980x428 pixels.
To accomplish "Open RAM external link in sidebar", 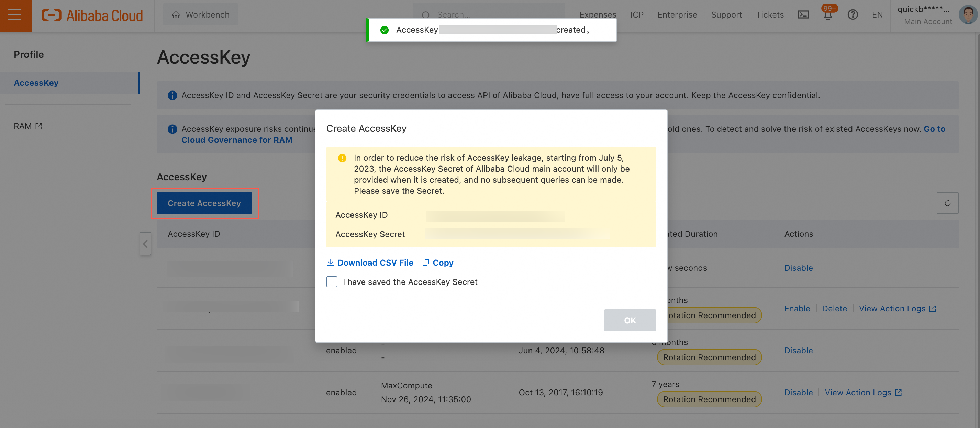I will [x=28, y=126].
